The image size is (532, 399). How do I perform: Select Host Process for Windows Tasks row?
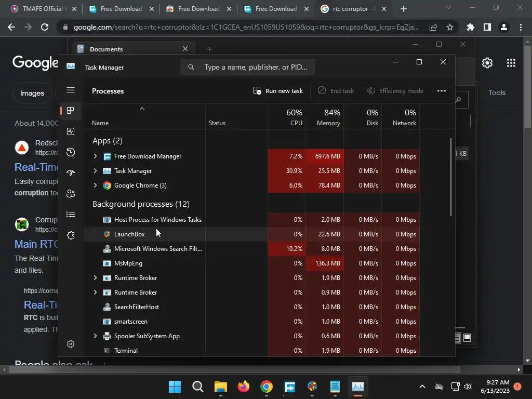click(252, 220)
